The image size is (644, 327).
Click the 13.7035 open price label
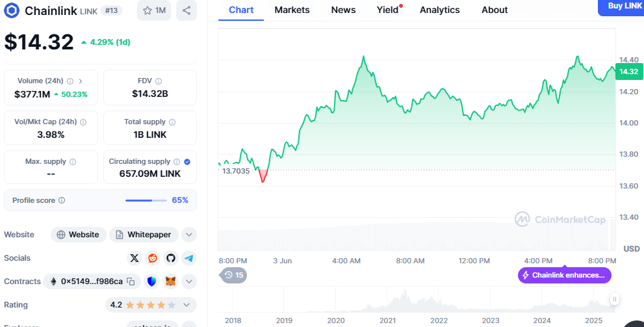(x=236, y=171)
